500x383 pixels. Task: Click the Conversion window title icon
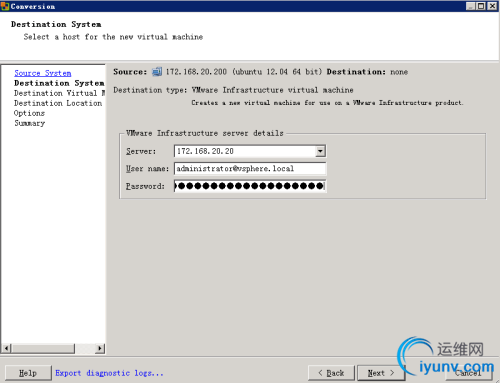coord(5,6)
